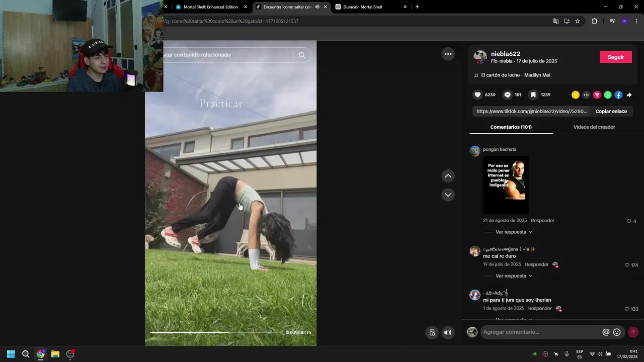The image size is (644, 362).
Task: Send to friends via pink arrow icon
Action: [597, 95]
